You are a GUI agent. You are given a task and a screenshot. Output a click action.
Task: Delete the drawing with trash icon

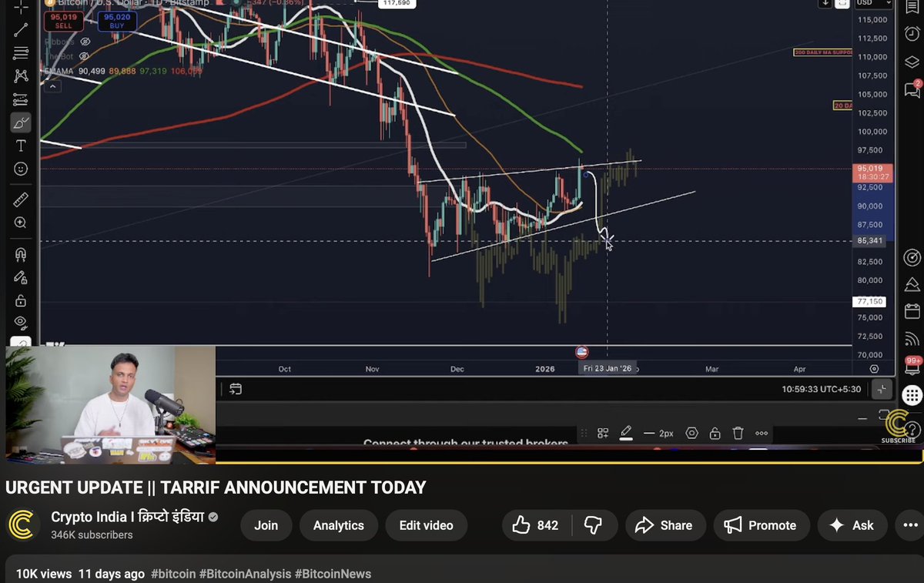pyautogui.click(x=738, y=433)
